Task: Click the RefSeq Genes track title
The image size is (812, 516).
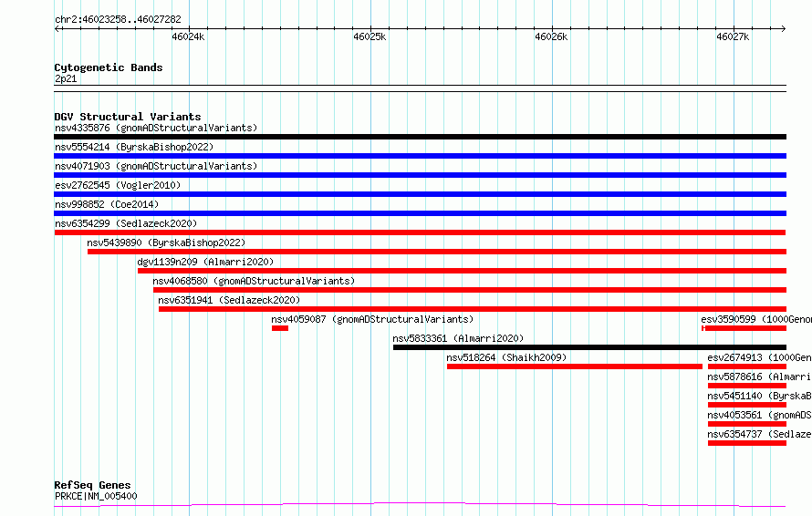Action: point(93,485)
